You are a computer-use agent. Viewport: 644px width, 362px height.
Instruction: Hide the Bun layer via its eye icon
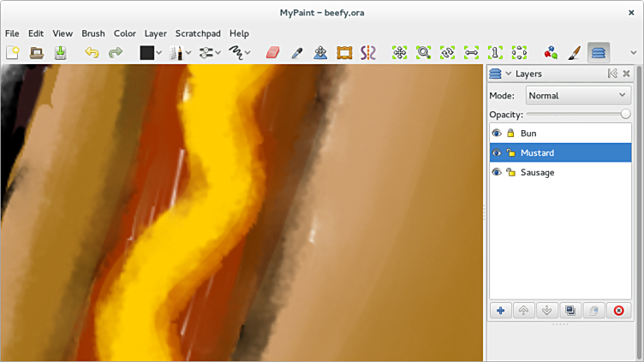(497, 134)
